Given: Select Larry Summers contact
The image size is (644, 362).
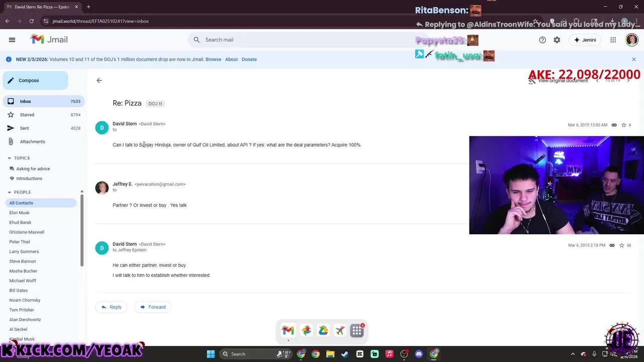Looking at the screenshot, I should click(24, 251).
